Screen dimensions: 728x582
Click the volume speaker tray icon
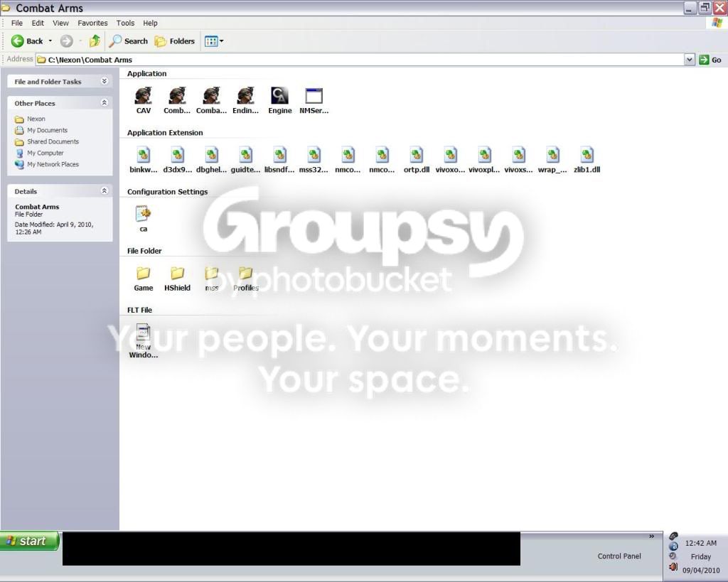[673, 566]
